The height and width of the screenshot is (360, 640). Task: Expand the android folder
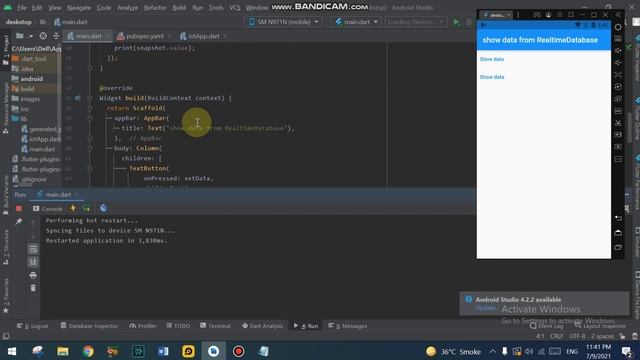[31, 79]
